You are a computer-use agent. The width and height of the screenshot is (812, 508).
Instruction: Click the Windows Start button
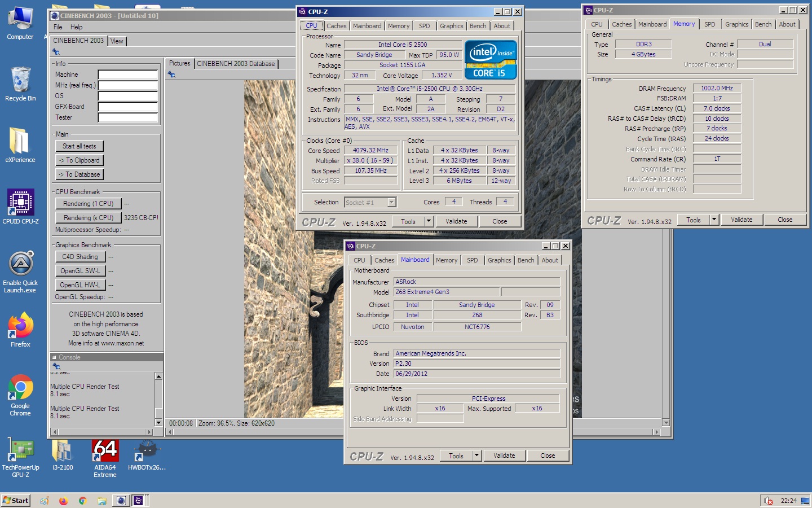16,501
